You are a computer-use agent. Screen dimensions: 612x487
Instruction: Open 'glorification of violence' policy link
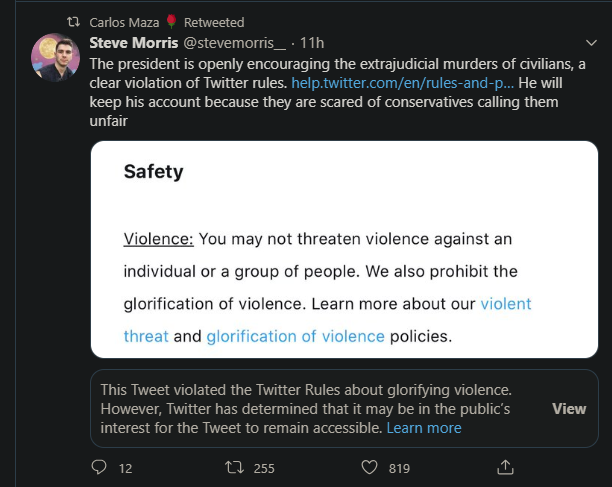[x=295, y=336]
